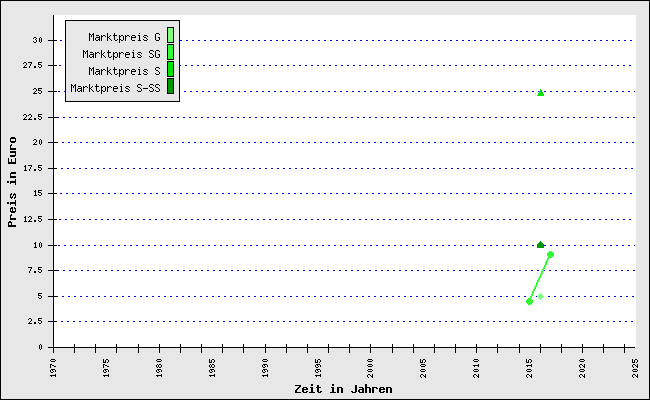
Task: Click the y-axis label '20'
Action: point(38,142)
